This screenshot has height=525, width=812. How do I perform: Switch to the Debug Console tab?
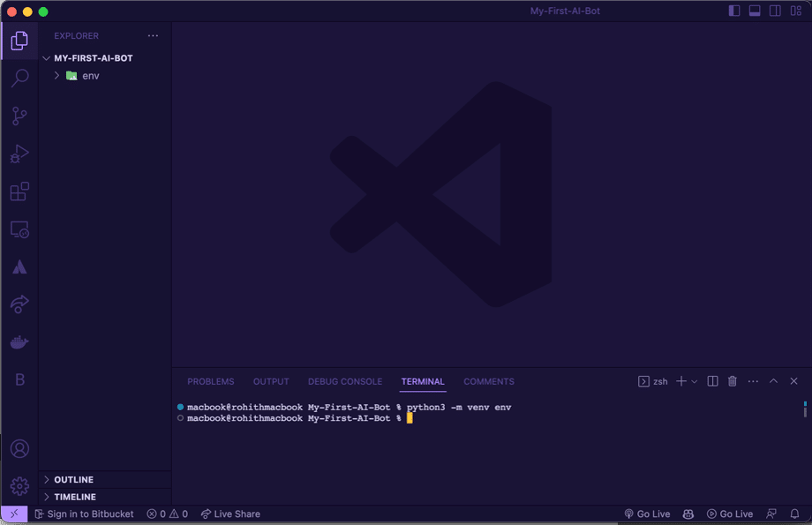(x=345, y=381)
